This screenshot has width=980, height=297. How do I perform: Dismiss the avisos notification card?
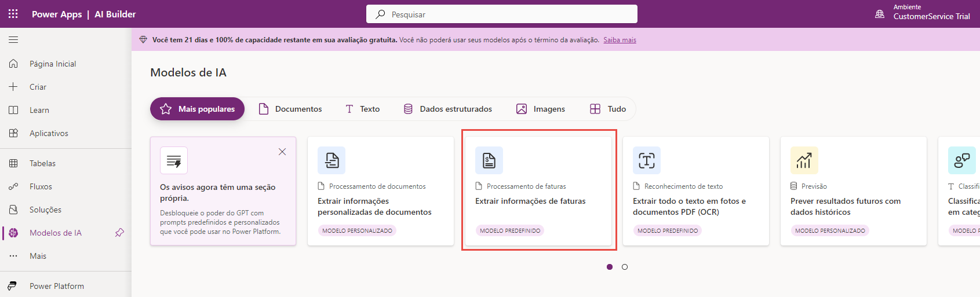(x=282, y=152)
